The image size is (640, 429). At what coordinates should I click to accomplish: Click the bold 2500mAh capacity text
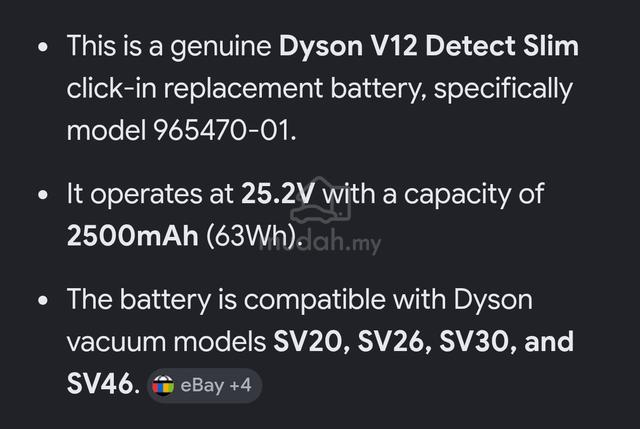(133, 236)
